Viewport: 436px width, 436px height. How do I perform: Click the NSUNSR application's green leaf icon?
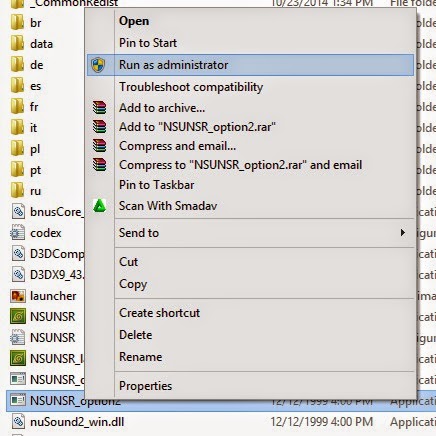[18, 317]
